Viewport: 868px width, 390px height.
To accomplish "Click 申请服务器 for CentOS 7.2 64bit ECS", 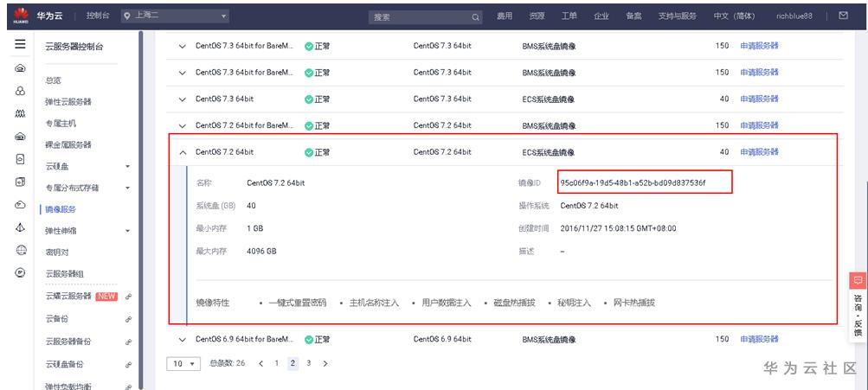I will [759, 152].
